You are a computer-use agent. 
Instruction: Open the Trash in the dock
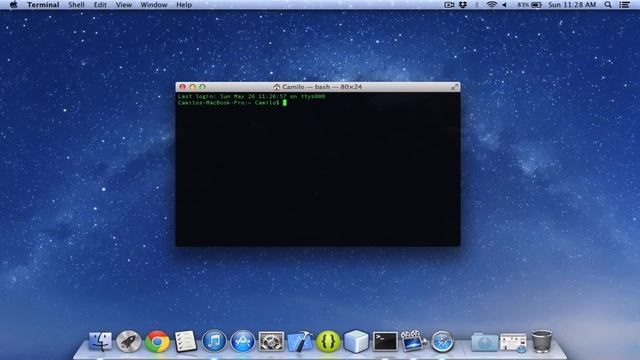(542, 341)
